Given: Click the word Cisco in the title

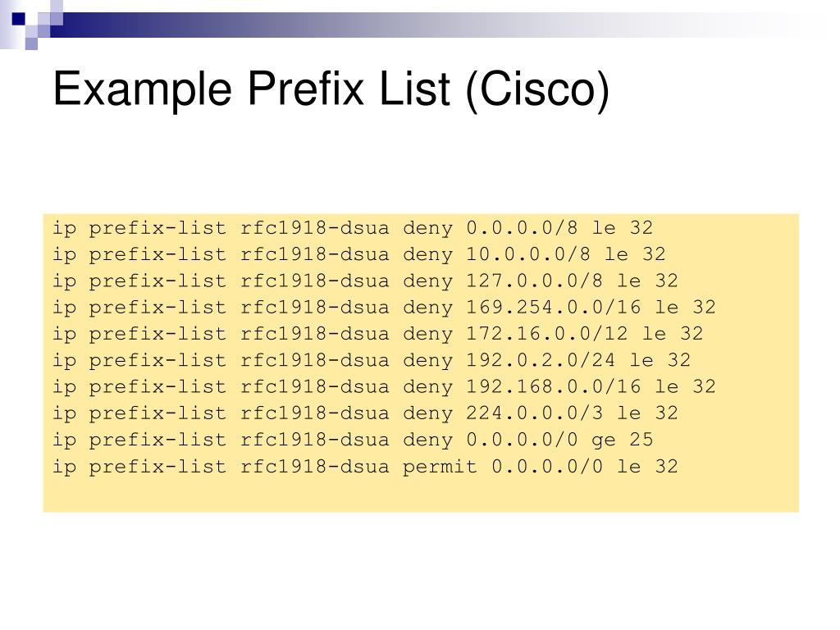Looking at the screenshot, I should tap(538, 89).
